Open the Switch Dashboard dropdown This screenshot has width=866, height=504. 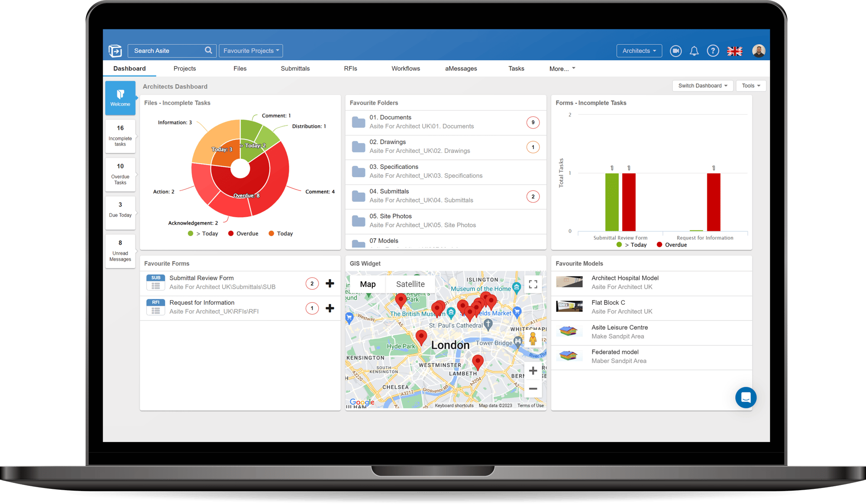(x=702, y=86)
